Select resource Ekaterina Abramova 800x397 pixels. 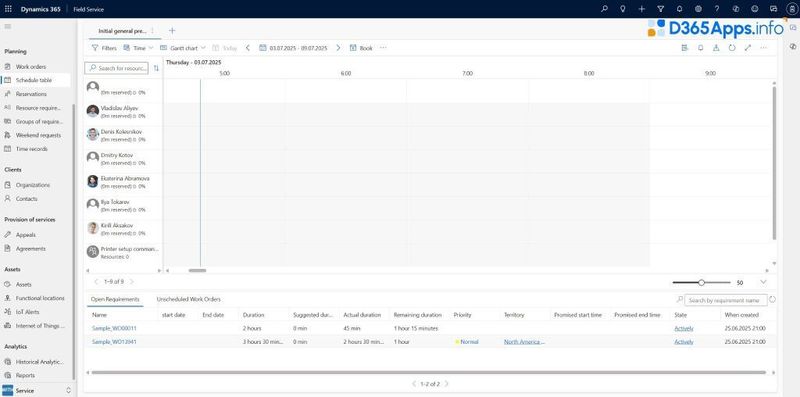click(123, 182)
